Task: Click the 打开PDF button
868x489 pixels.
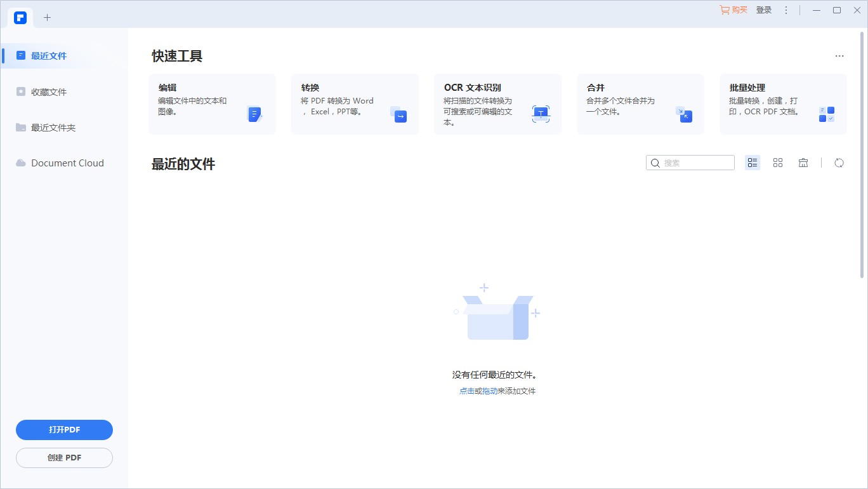Action: pyautogui.click(x=64, y=430)
